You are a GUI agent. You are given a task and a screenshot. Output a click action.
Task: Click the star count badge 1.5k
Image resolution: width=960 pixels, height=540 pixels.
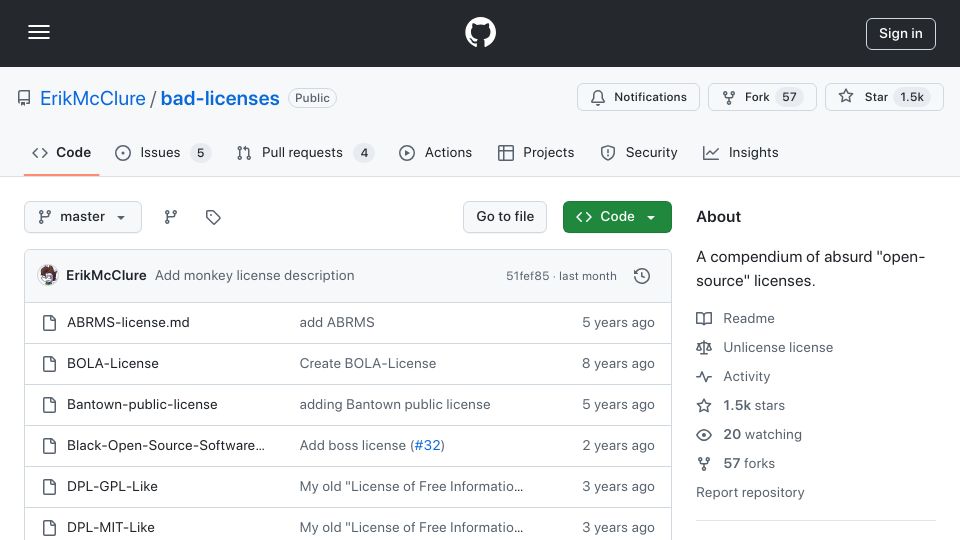click(912, 97)
